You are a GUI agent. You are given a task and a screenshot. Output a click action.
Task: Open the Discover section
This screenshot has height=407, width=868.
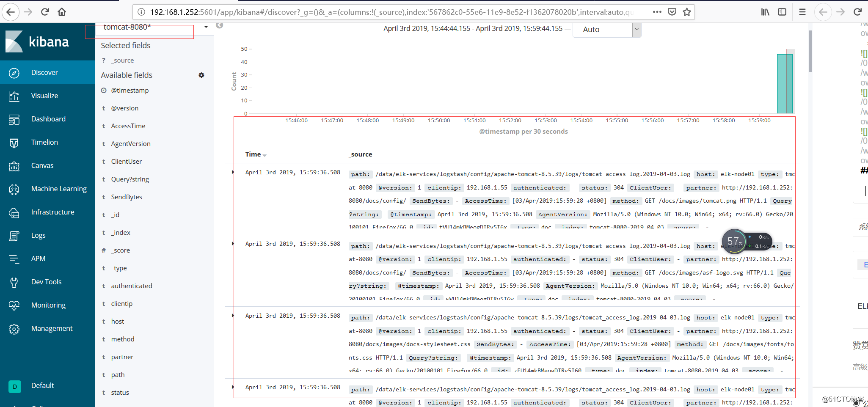(47, 72)
